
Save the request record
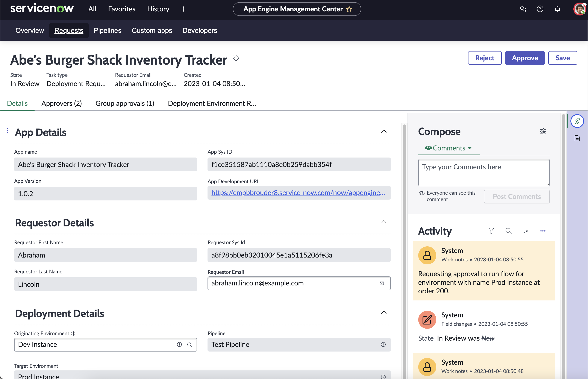pos(562,58)
